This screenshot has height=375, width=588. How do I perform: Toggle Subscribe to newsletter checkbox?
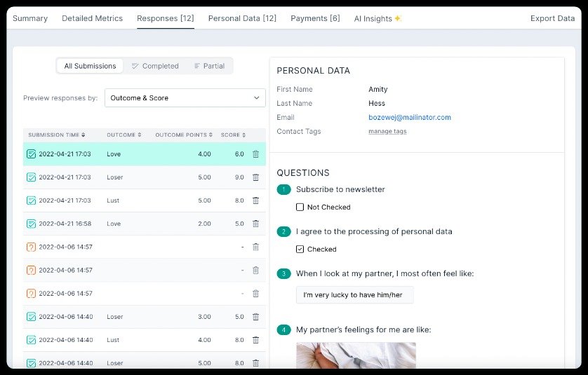pyautogui.click(x=300, y=207)
